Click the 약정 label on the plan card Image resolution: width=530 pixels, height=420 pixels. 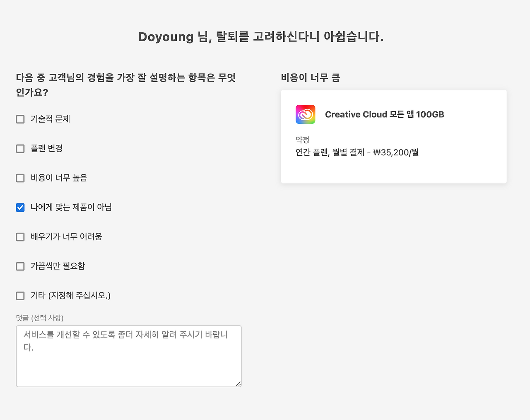[302, 140]
